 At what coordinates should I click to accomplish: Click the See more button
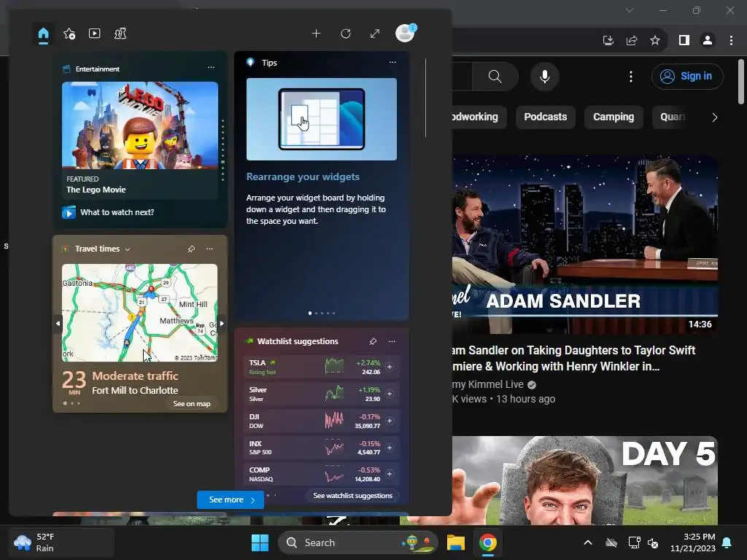point(231,499)
